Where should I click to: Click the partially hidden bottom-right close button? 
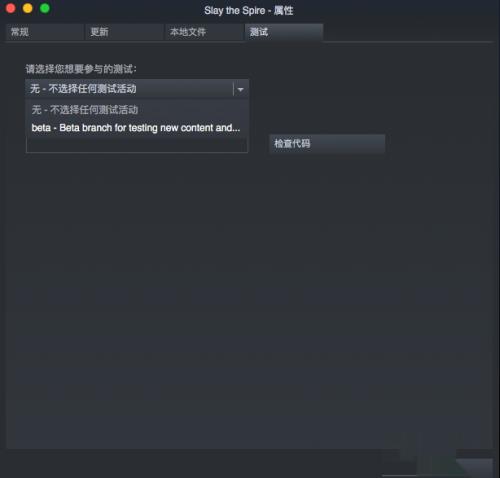click(473, 467)
